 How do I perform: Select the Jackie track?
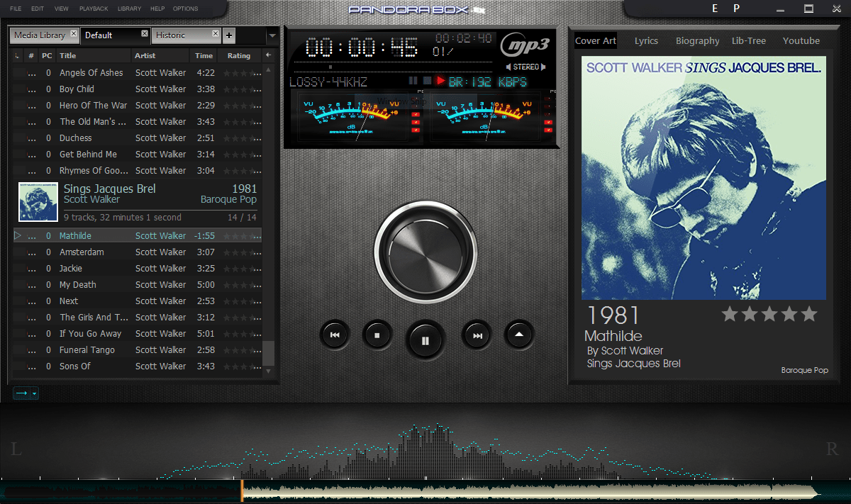coord(138,269)
